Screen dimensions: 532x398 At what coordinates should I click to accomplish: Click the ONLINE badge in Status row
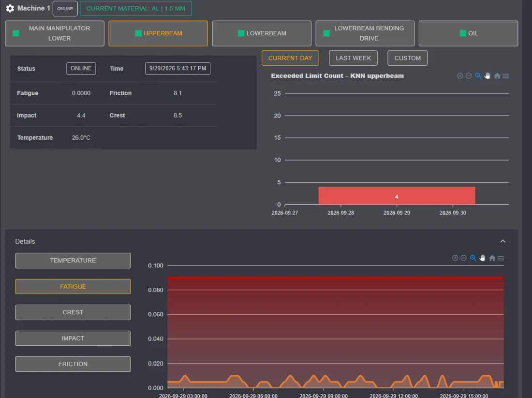[81, 69]
